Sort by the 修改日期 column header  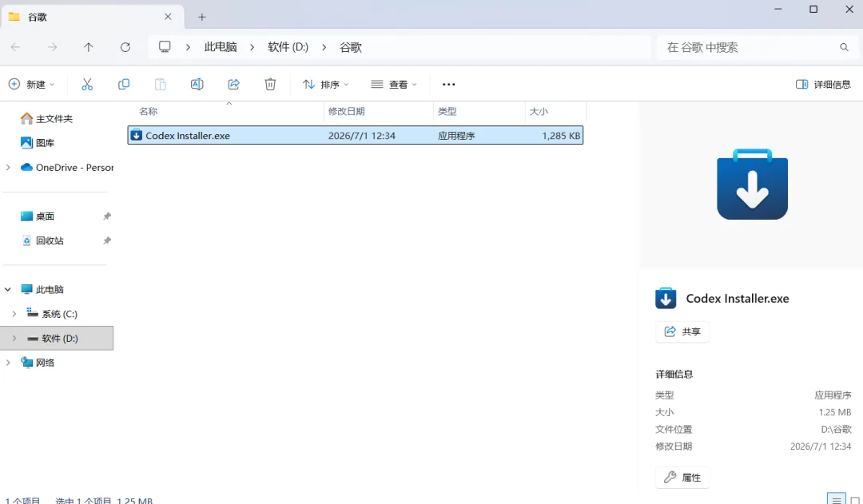tap(346, 111)
